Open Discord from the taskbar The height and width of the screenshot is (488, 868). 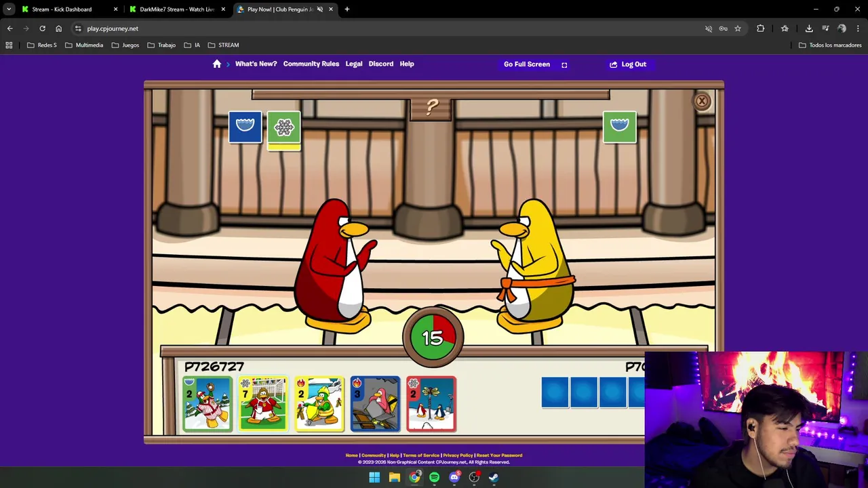[x=454, y=477]
